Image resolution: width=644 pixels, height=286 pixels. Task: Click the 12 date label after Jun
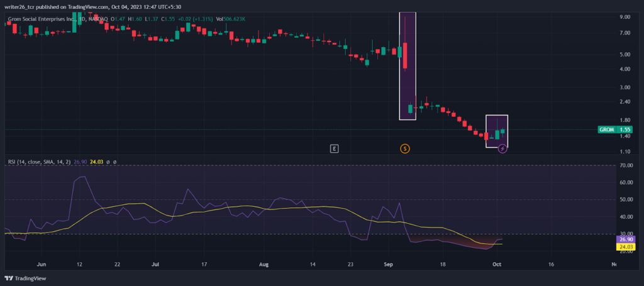pyautogui.click(x=79, y=265)
